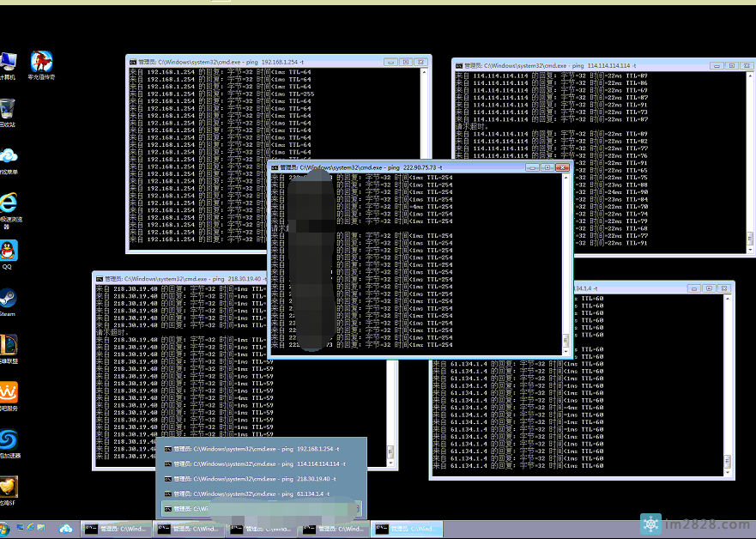Viewport: 756px width, 539px height.
Task: Open the Steam desktop shortcut
Action: 8,299
